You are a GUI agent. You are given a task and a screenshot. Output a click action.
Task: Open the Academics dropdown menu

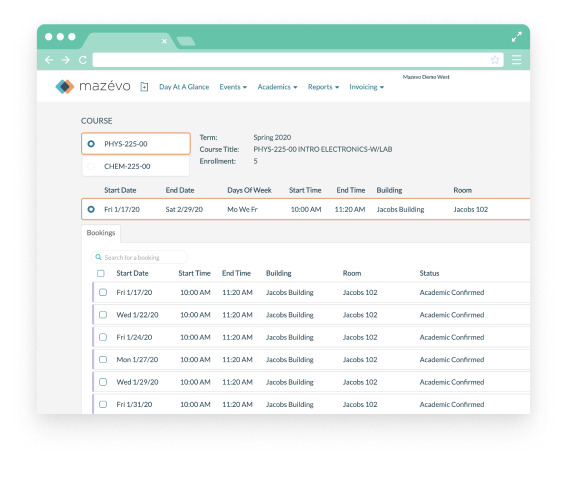pyautogui.click(x=277, y=87)
